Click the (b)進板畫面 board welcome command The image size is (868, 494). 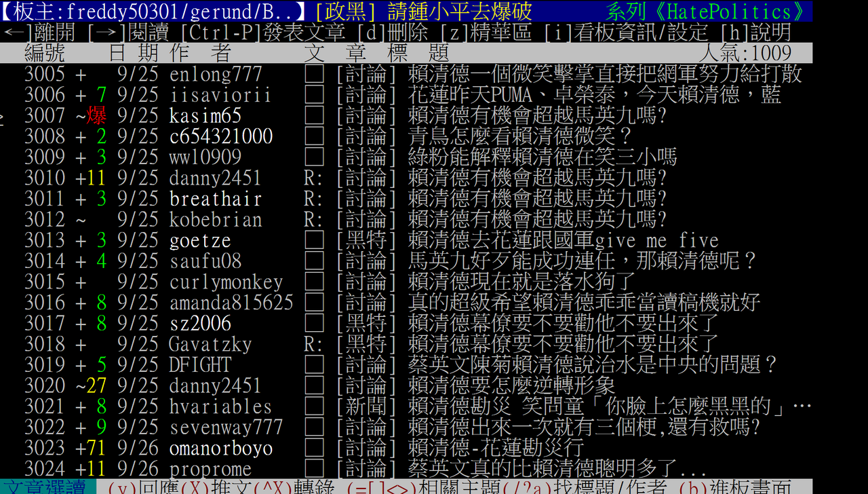[734, 487]
